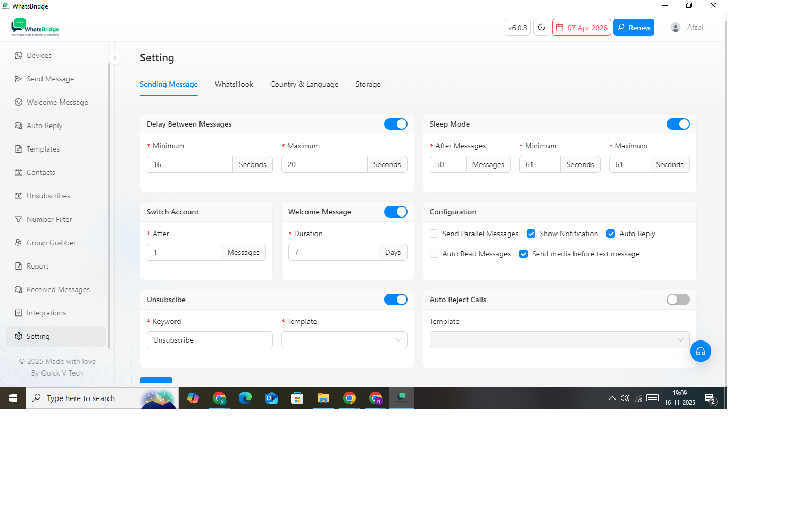Click the headset support chat icon
Image resolution: width=798 pixels, height=532 pixels.
pyautogui.click(x=700, y=351)
